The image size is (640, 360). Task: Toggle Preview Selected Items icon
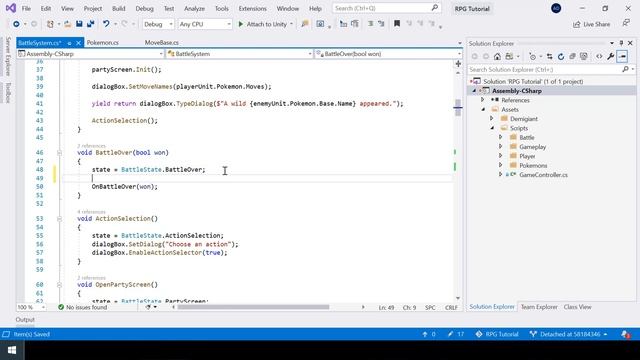pyautogui.click(x=622, y=56)
